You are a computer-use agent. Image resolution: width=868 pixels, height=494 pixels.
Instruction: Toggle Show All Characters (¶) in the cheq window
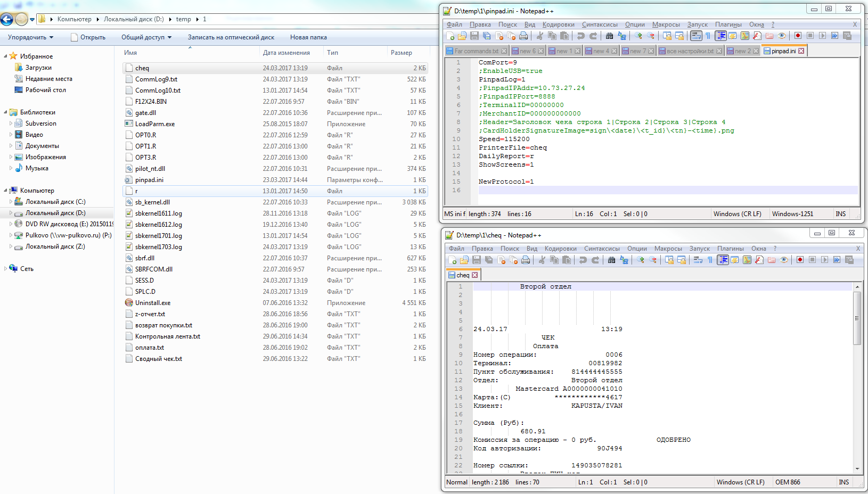click(x=710, y=260)
